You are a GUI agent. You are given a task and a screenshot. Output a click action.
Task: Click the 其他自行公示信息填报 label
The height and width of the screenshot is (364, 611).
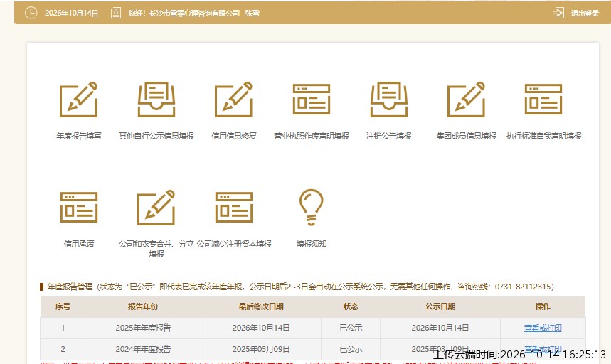156,136
